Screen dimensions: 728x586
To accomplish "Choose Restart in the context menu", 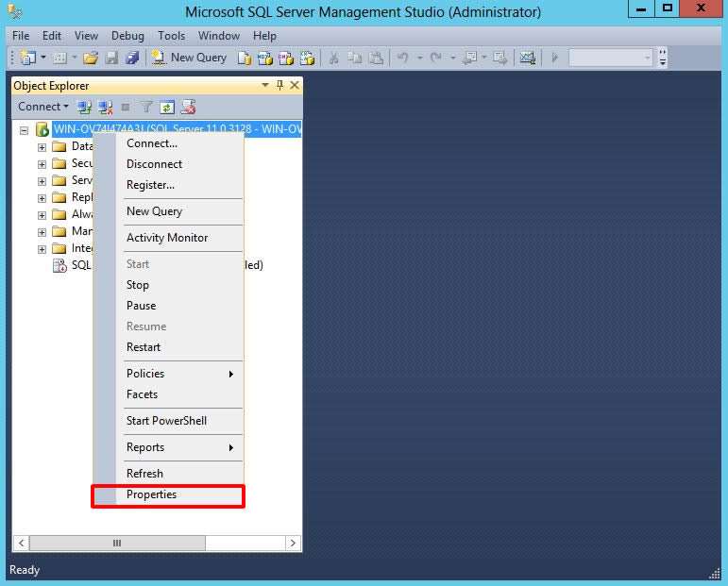I will (x=168, y=347).
